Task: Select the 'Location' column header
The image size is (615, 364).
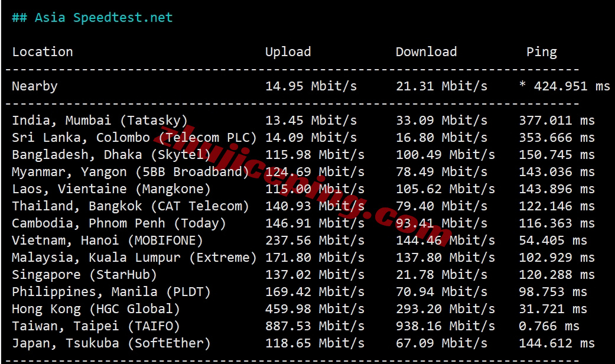Action: [x=43, y=52]
